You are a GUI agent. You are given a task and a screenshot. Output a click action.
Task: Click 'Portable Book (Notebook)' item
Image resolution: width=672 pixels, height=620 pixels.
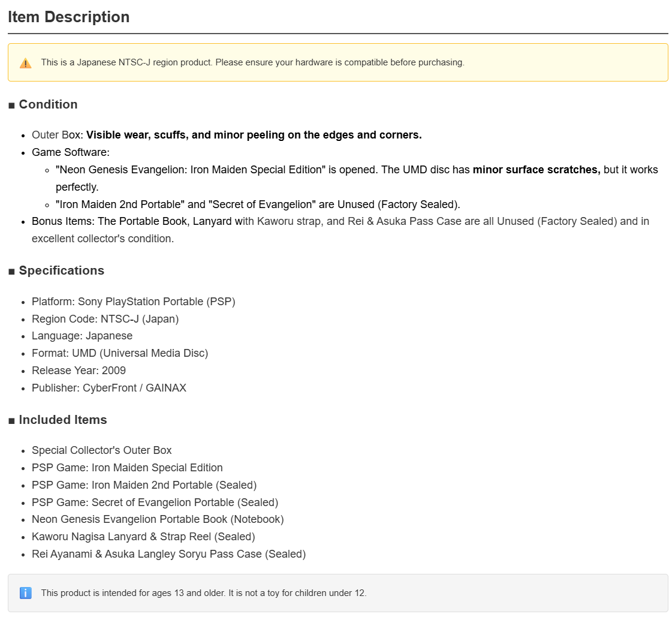(x=158, y=519)
